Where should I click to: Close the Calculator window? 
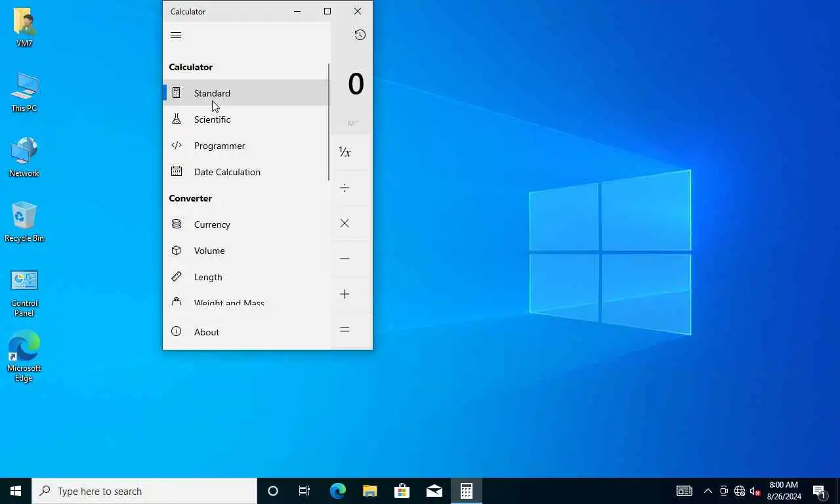pos(358,11)
